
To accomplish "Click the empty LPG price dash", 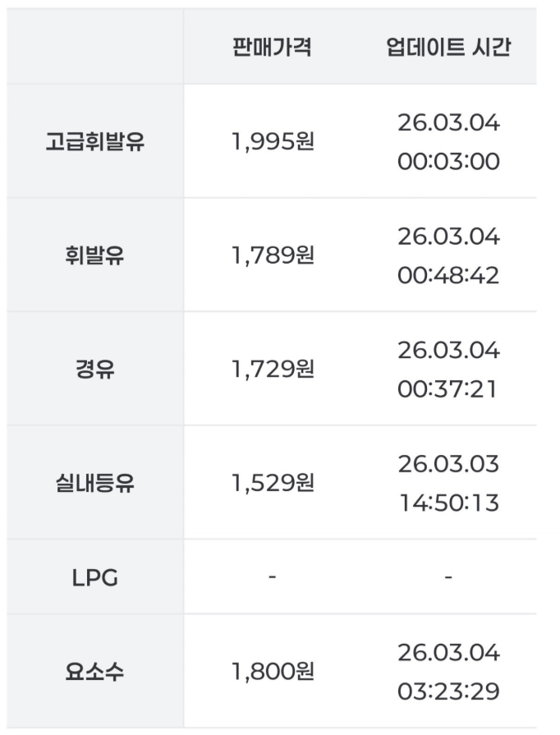I will pos(272,577).
